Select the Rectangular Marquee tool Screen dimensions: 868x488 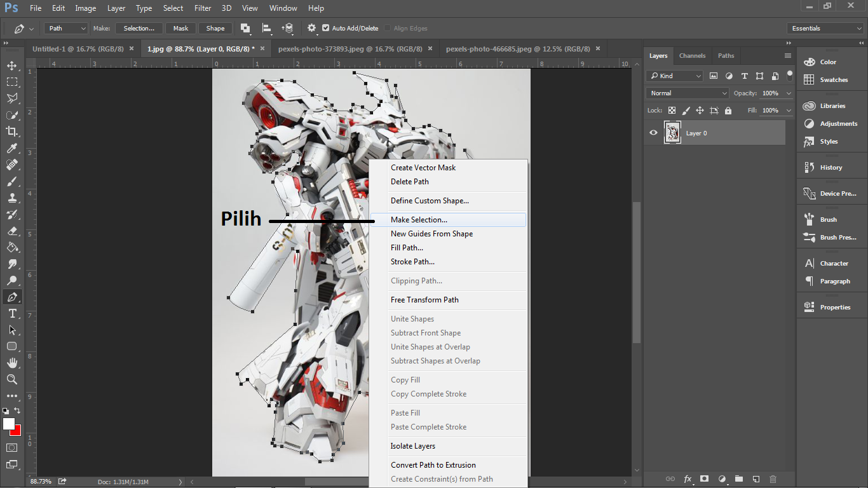coord(12,82)
